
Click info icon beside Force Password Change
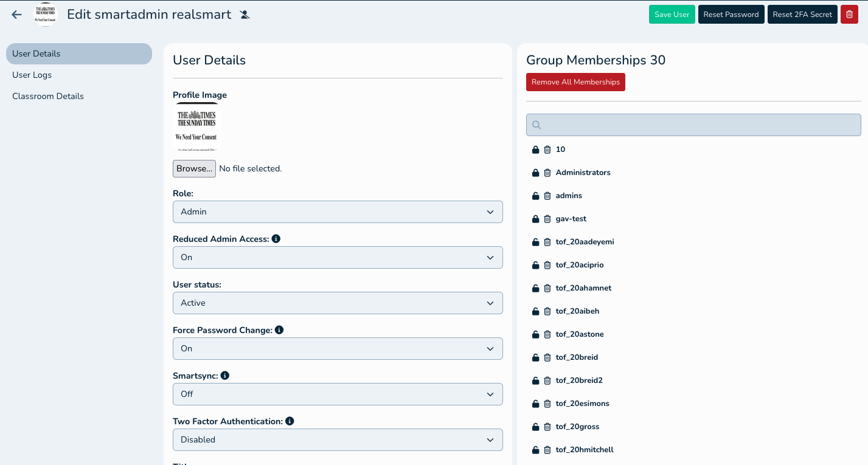click(x=279, y=330)
